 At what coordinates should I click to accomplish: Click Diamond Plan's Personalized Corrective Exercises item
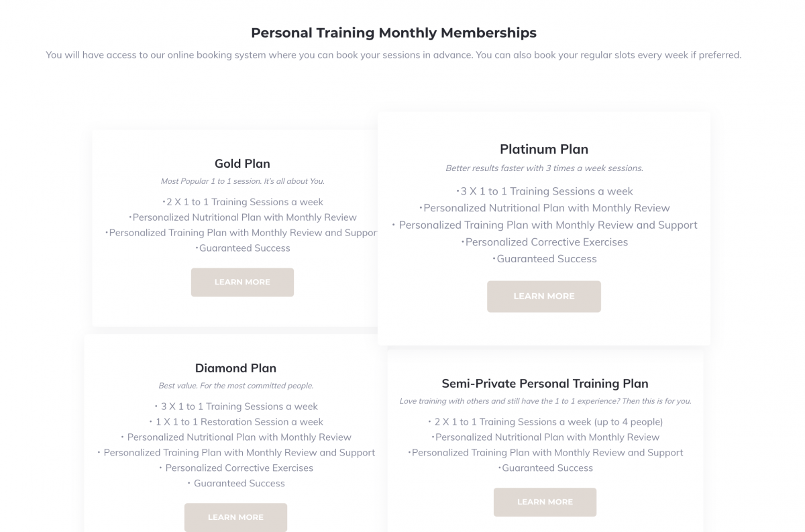click(235, 468)
